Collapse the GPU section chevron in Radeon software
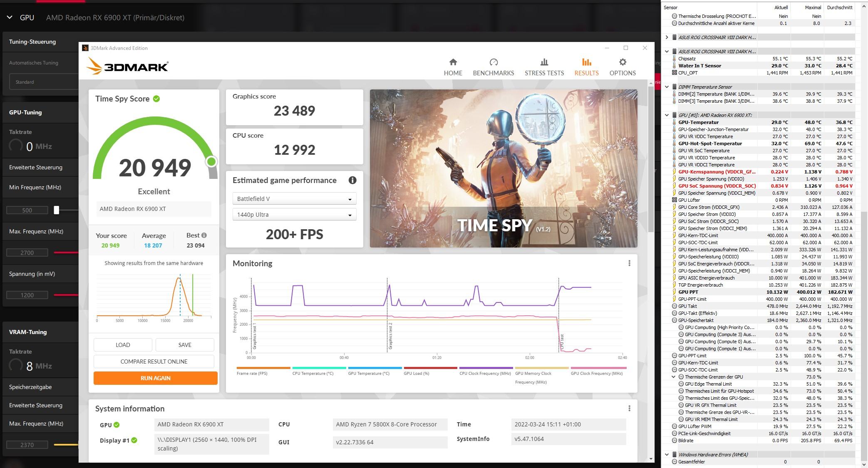The image size is (868, 468). pos(10,17)
